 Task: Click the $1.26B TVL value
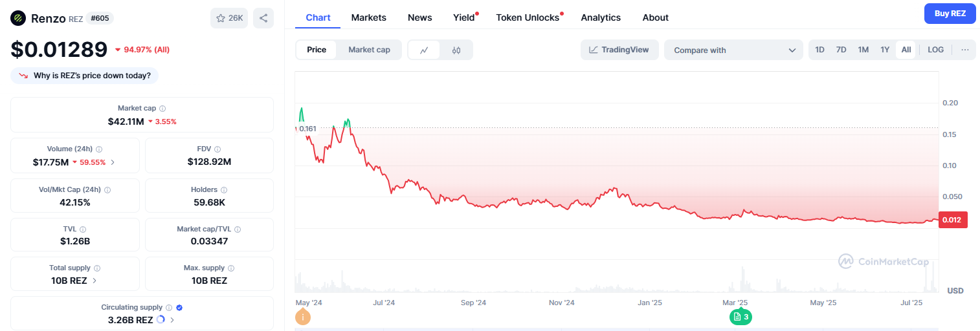pyautogui.click(x=75, y=241)
